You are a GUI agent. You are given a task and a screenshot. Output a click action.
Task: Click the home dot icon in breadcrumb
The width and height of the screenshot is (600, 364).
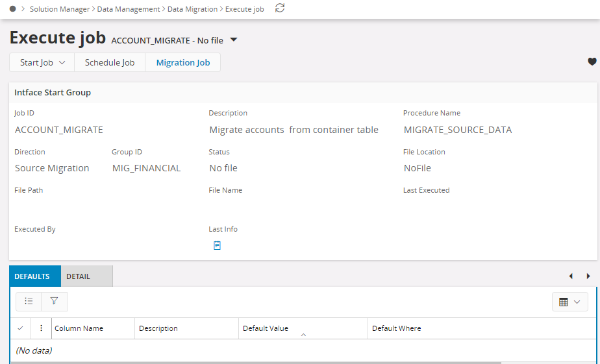click(13, 9)
